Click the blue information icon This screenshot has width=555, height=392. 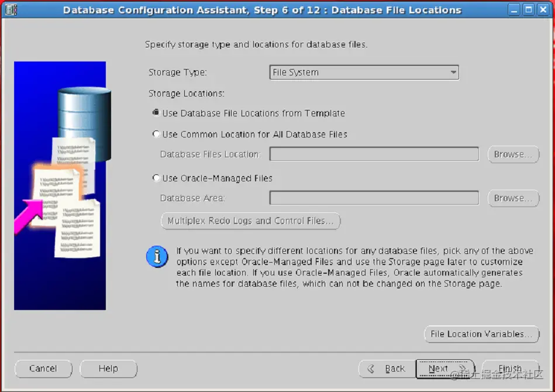pyautogui.click(x=157, y=257)
